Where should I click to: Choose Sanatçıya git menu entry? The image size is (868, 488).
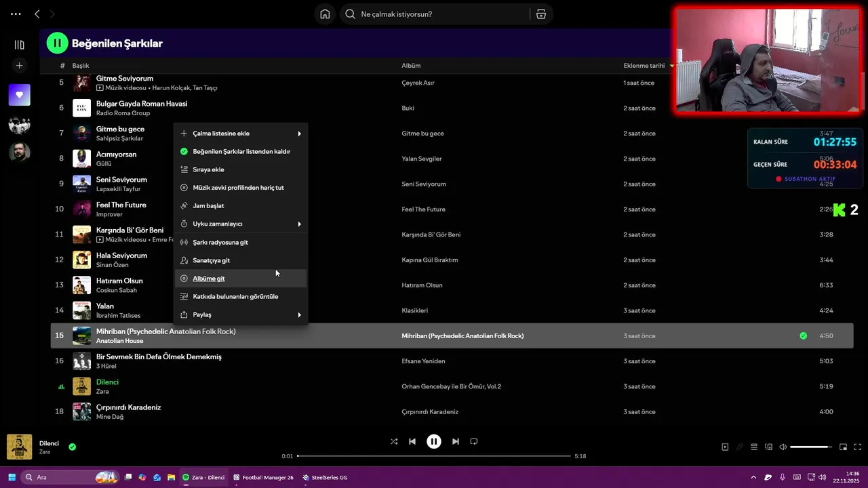pos(241,260)
